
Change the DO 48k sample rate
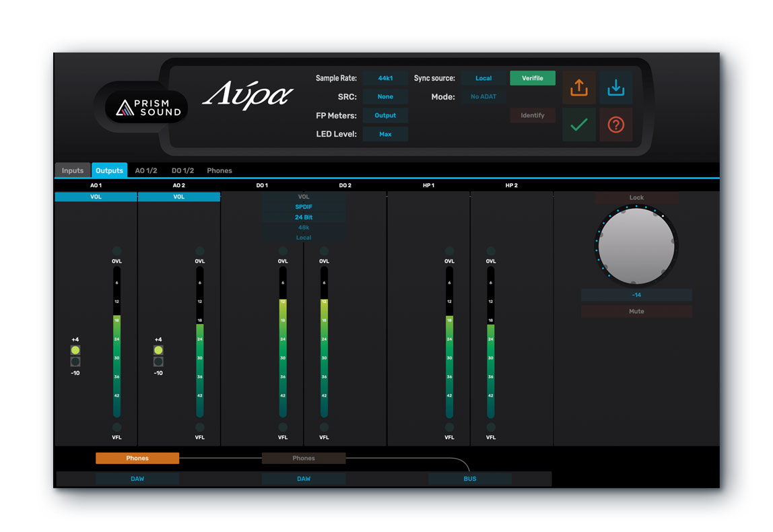(304, 228)
